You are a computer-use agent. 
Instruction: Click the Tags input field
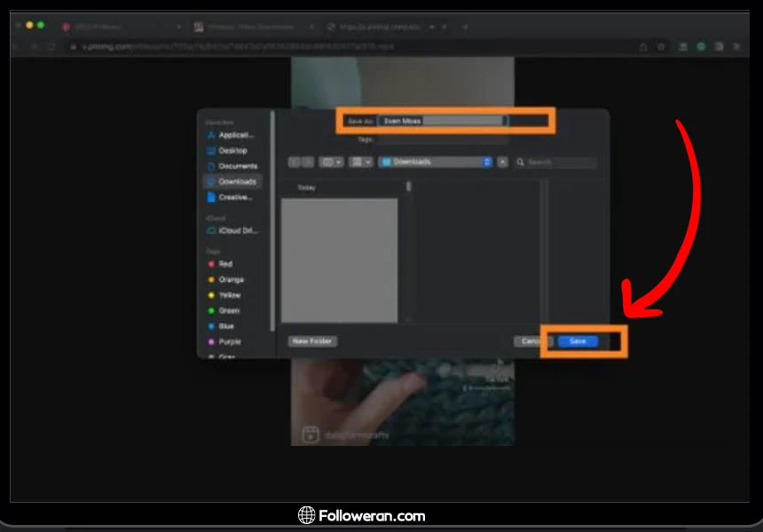coord(444,140)
